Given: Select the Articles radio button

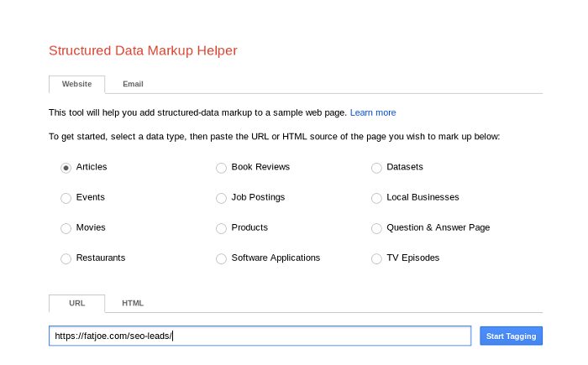Looking at the screenshot, I should point(66,167).
